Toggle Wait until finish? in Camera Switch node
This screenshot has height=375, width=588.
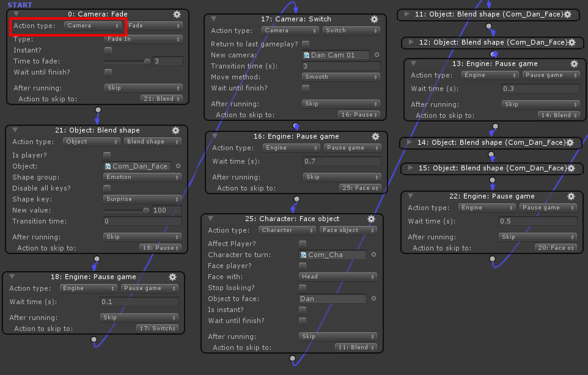click(x=306, y=89)
